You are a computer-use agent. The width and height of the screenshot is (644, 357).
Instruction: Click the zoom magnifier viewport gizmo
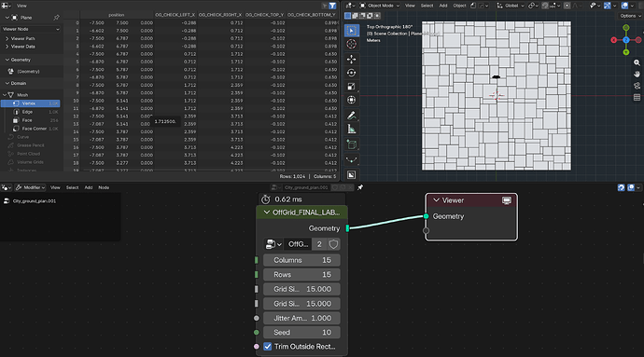pyautogui.click(x=637, y=62)
